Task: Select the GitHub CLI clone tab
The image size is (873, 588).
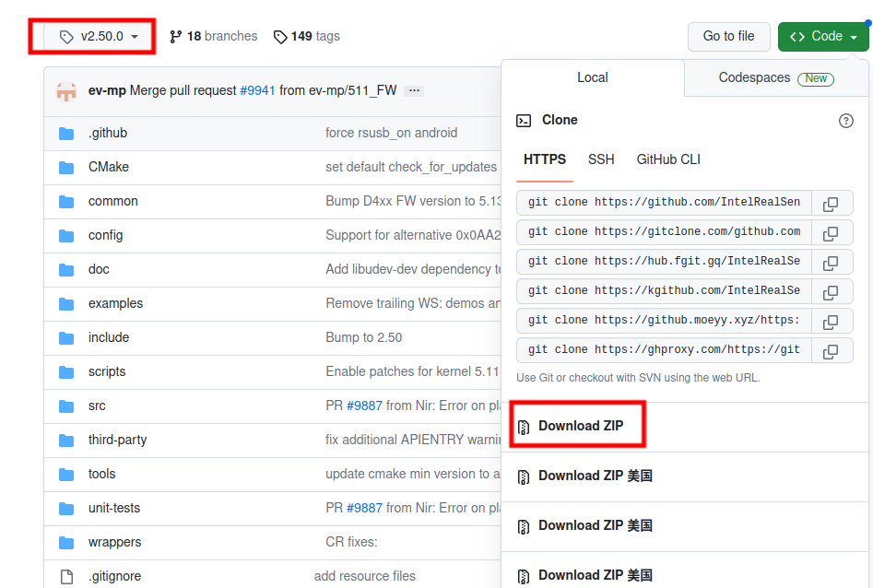Action: (668, 159)
